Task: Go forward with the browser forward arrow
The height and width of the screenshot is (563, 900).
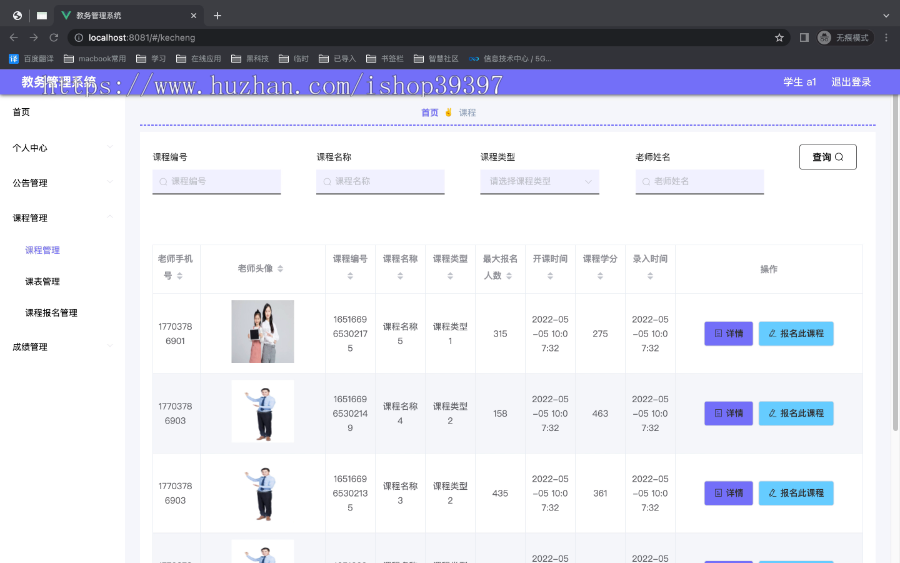Action: pyautogui.click(x=34, y=37)
